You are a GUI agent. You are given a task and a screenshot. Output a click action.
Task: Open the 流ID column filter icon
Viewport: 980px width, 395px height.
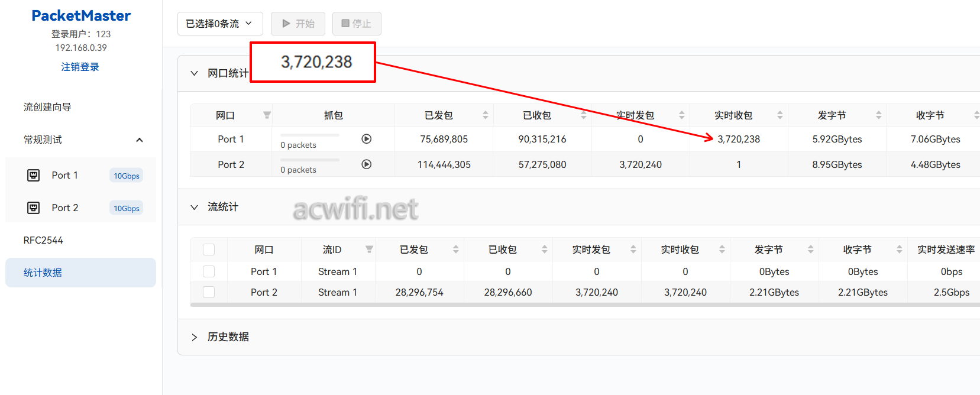click(x=369, y=250)
